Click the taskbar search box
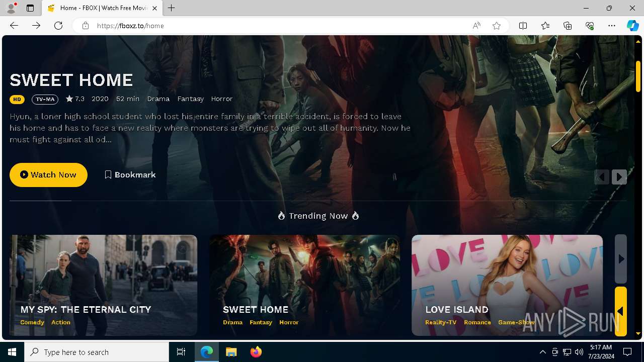This screenshot has width=644, height=362. tap(97, 352)
